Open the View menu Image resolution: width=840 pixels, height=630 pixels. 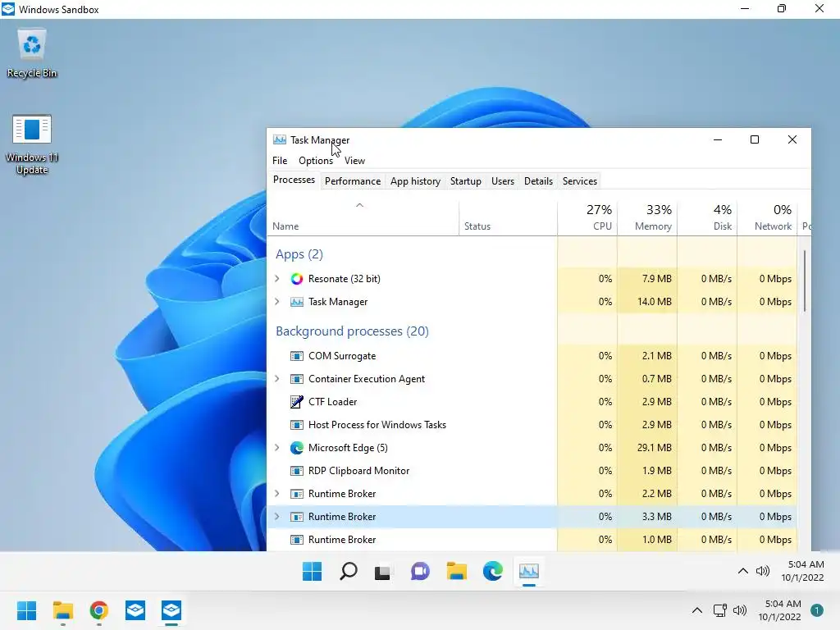pyautogui.click(x=354, y=161)
